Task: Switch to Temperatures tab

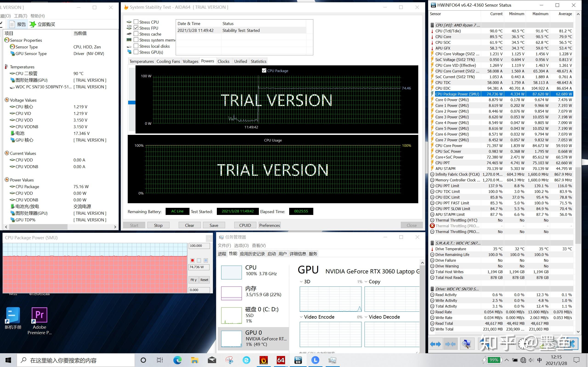Action: click(x=141, y=61)
